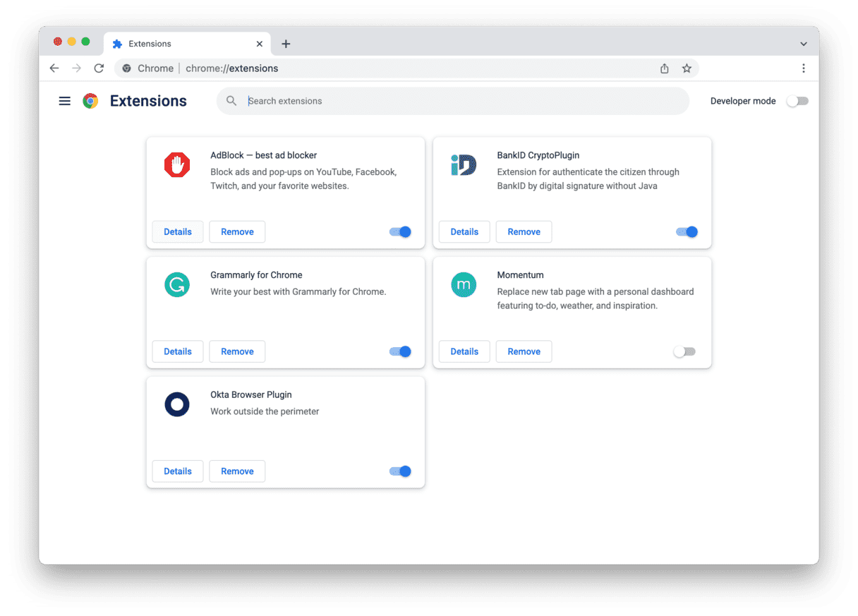Click the AdBlock red stop-hand icon
858x616 pixels.
[177, 165]
